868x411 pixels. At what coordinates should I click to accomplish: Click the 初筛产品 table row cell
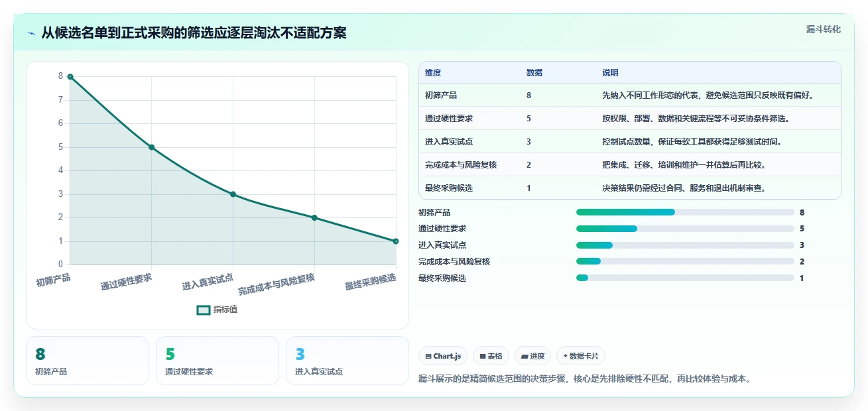coord(441,95)
